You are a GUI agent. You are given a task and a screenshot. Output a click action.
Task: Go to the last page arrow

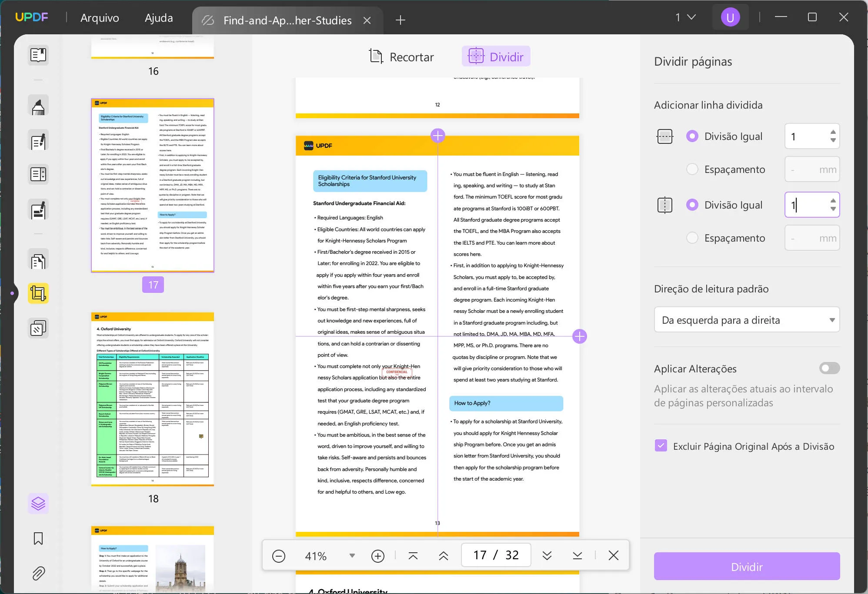tap(578, 556)
